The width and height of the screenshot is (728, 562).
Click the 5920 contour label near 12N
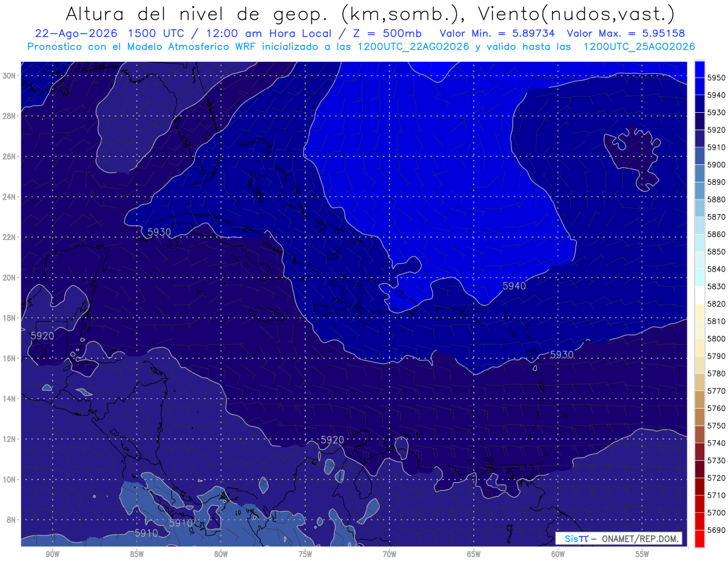332,440
